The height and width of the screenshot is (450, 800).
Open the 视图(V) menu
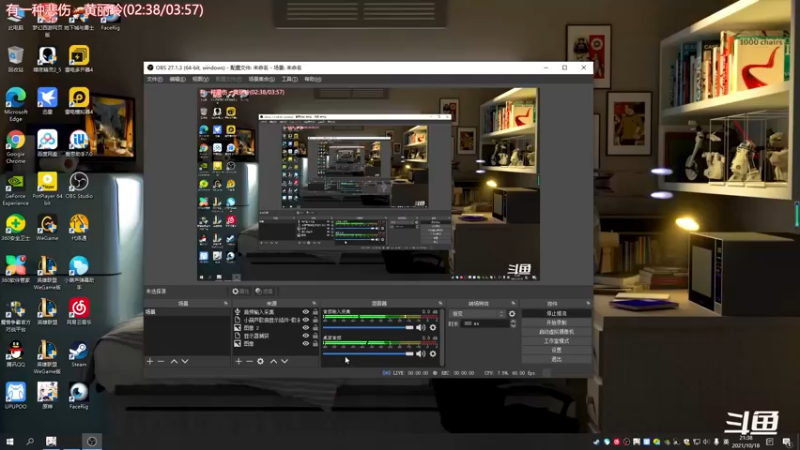[201, 79]
